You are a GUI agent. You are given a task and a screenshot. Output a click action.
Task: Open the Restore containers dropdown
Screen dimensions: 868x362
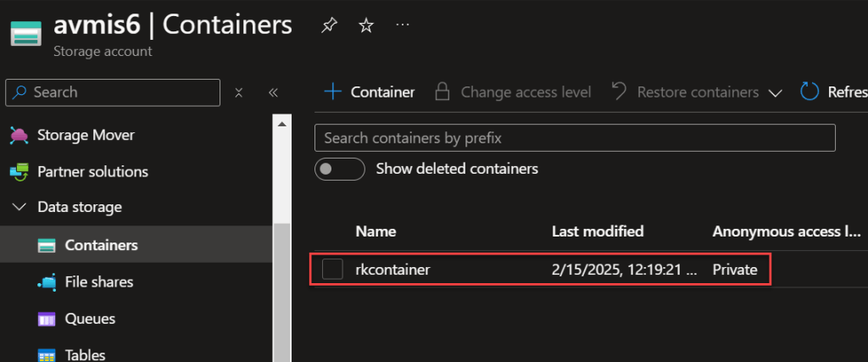click(x=774, y=93)
